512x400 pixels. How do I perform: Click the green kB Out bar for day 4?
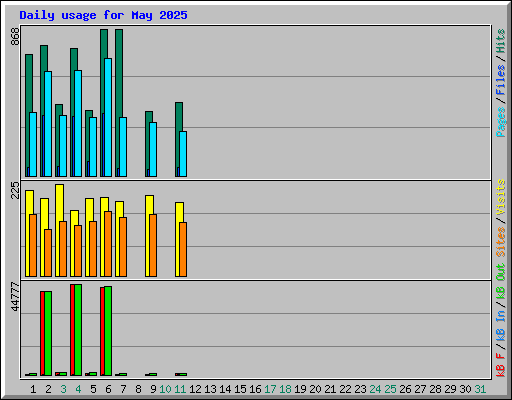tap(78, 330)
